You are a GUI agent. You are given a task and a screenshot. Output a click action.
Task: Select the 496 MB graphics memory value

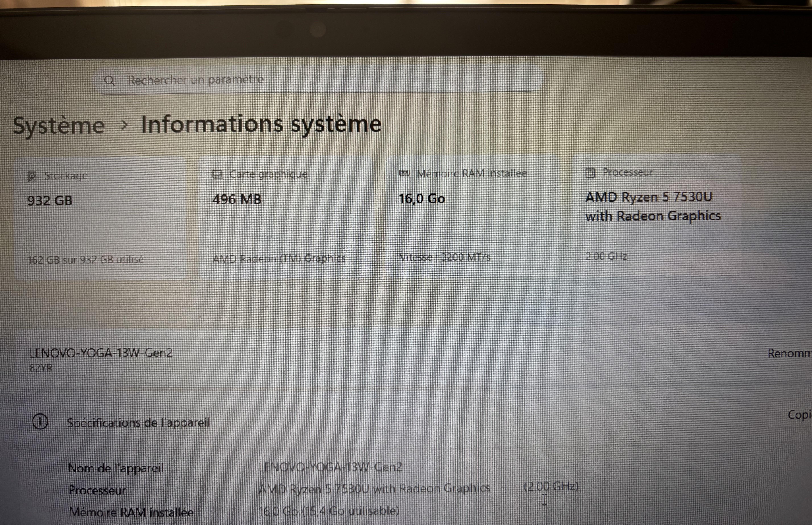237,199
